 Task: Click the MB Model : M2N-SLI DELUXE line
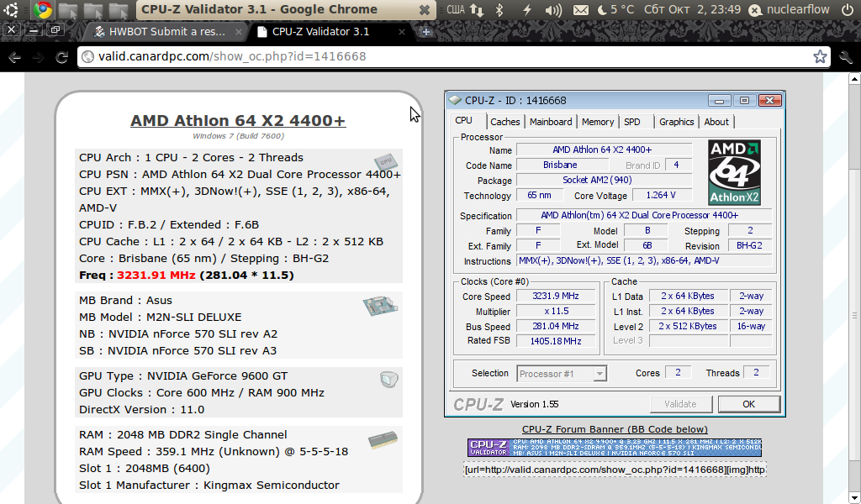pos(161,317)
